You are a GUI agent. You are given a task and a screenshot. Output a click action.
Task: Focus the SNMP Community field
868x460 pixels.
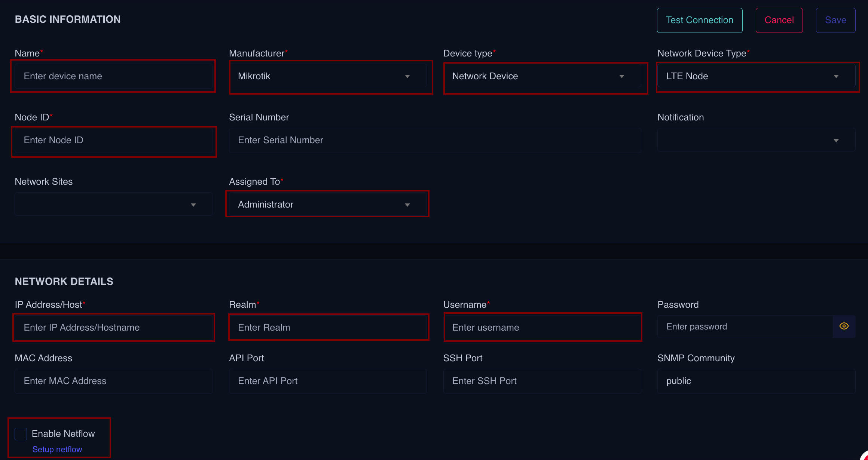click(756, 381)
